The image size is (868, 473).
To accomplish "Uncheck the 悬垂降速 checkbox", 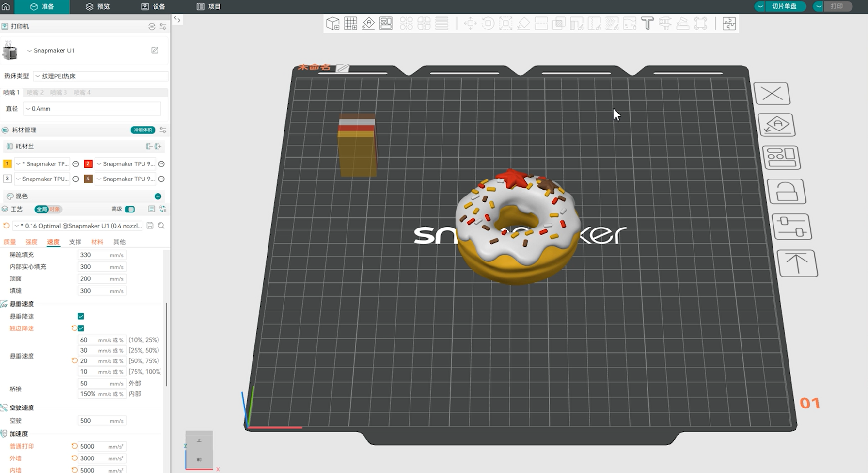I will point(81,316).
